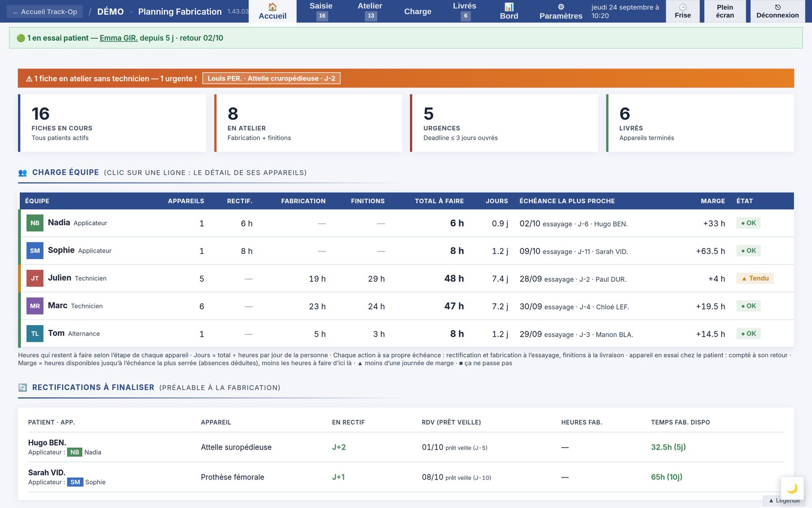The image size is (812, 508).
Task: Expand the Légende panel
Action: (784, 501)
